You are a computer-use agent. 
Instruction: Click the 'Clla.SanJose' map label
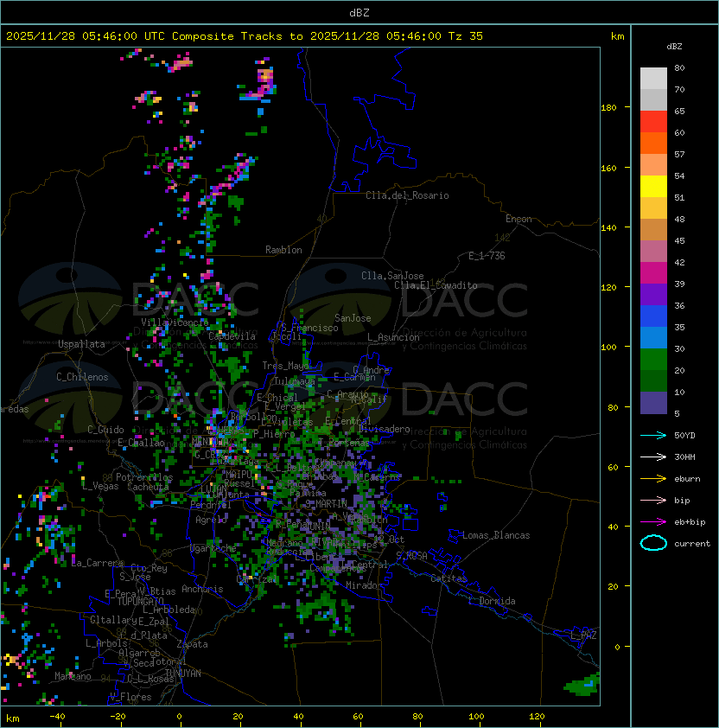[x=392, y=276]
